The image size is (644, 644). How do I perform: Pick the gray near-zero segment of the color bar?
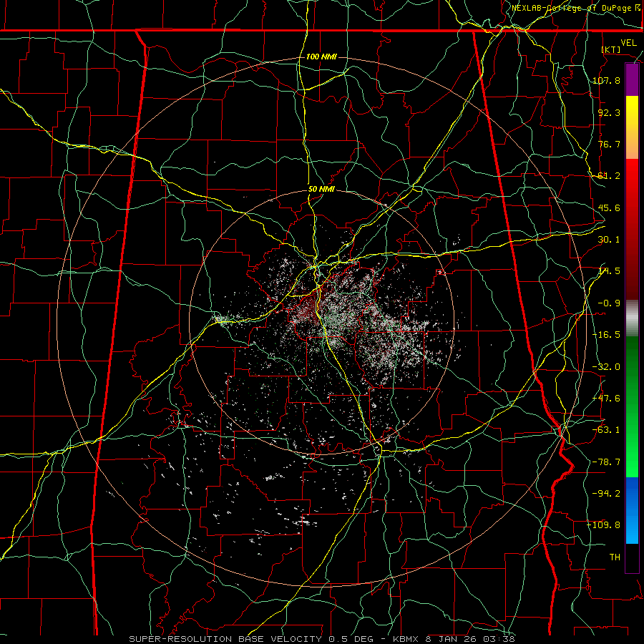tap(632, 318)
